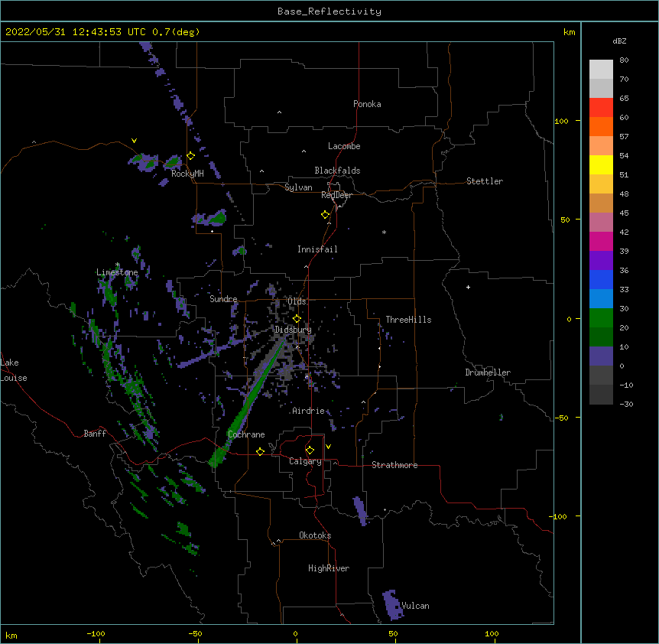Click the Okotoks city label

(x=315, y=535)
